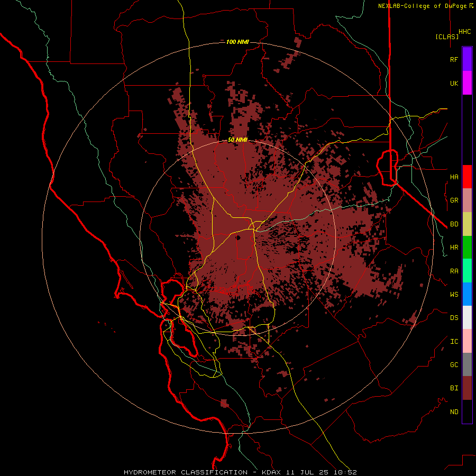Click the IC pink legend swatch
Image resolution: width=476 pixels, height=476 pixels.
[x=467, y=341]
